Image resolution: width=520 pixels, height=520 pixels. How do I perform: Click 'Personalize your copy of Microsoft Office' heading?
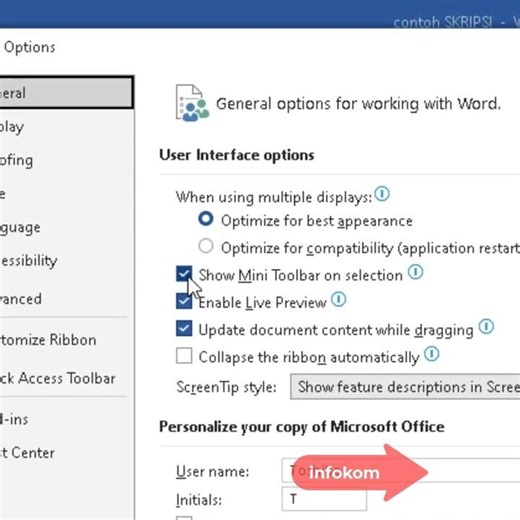(x=302, y=427)
